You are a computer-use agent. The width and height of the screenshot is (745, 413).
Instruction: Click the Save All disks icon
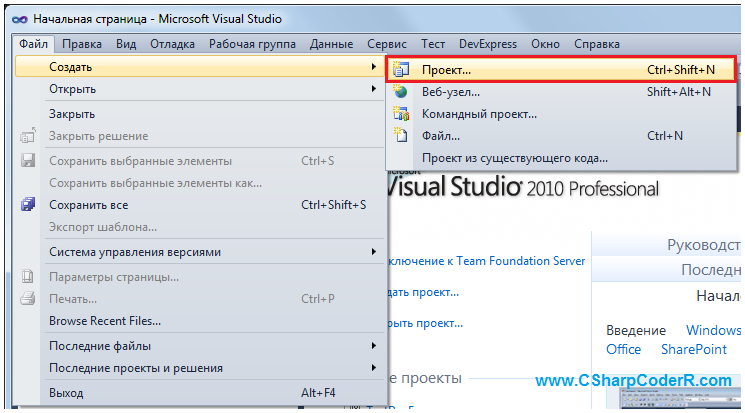click(28, 205)
